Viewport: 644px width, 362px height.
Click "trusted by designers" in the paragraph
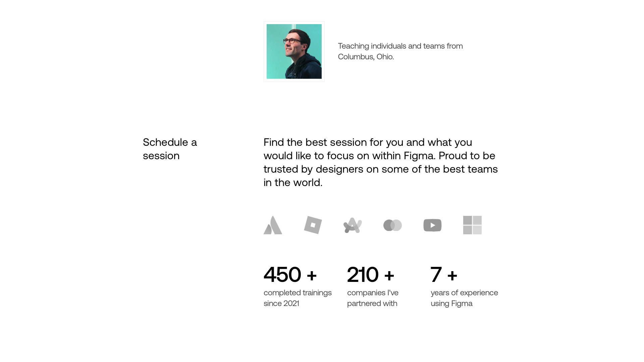click(313, 169)
